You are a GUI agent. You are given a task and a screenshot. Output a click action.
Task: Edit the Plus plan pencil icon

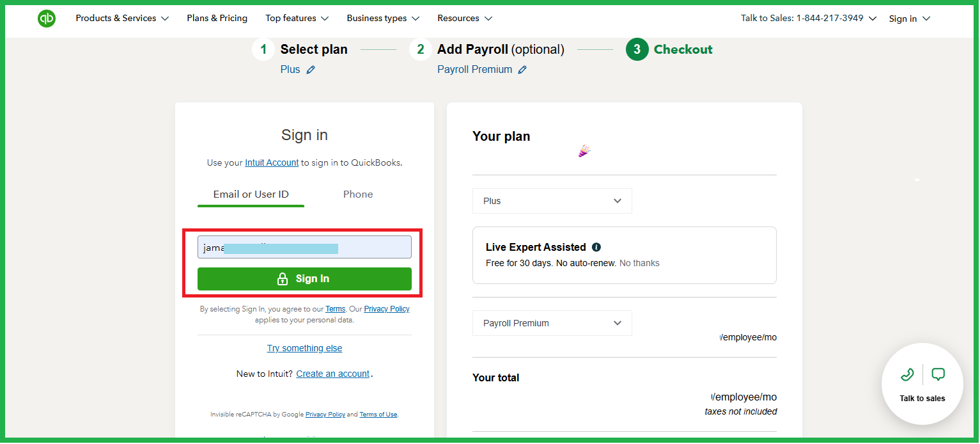pos(311,70)
